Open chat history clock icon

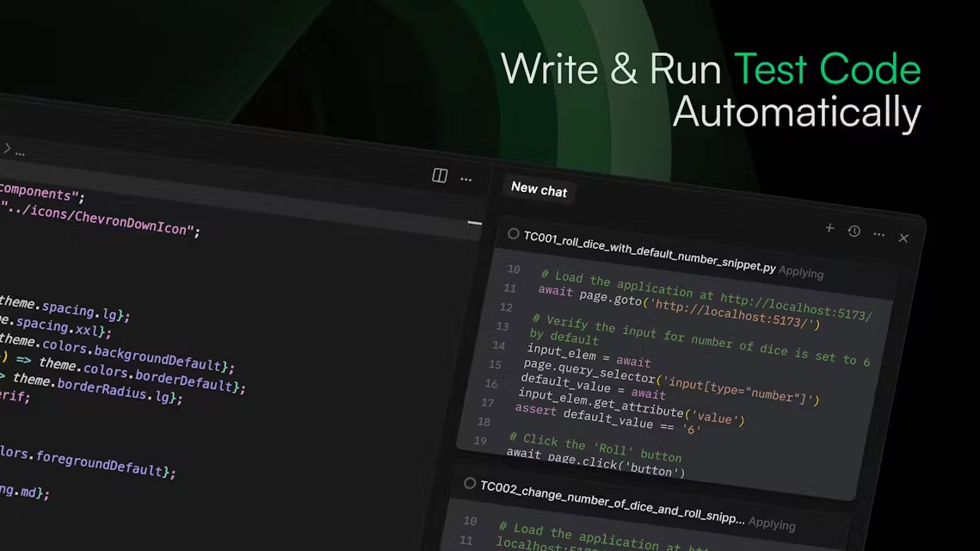tap(854, 232)
